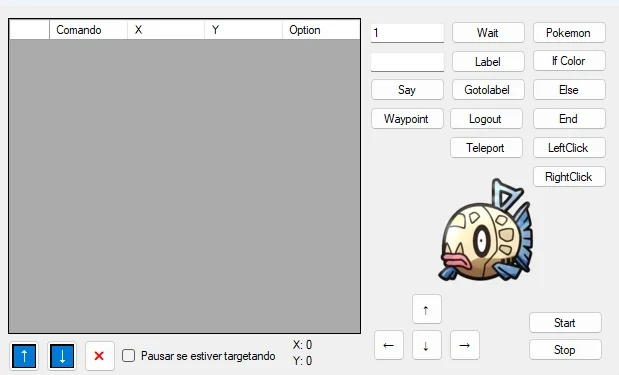Click the left arrow direction button
619x375 pixels.
coord(389,345)
